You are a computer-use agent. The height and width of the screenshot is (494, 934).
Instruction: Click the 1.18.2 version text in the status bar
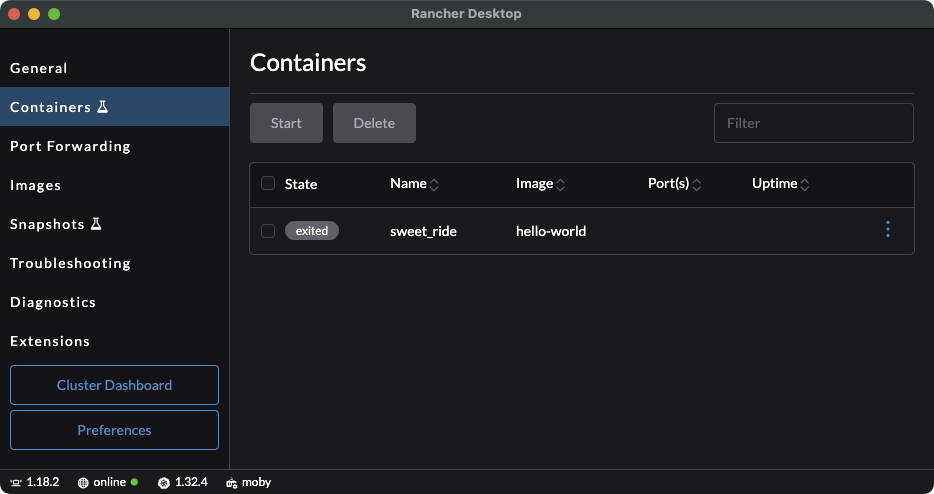pos(43,482)
